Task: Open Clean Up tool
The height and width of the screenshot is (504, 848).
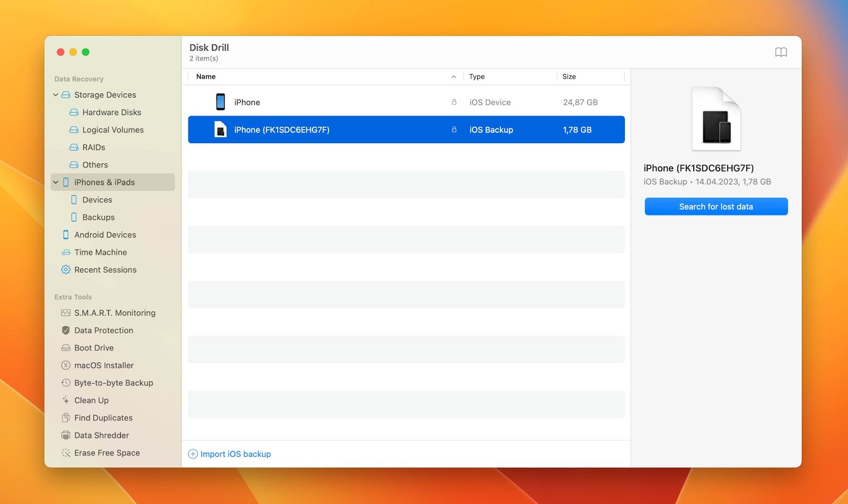Action: tap(91, 401)
